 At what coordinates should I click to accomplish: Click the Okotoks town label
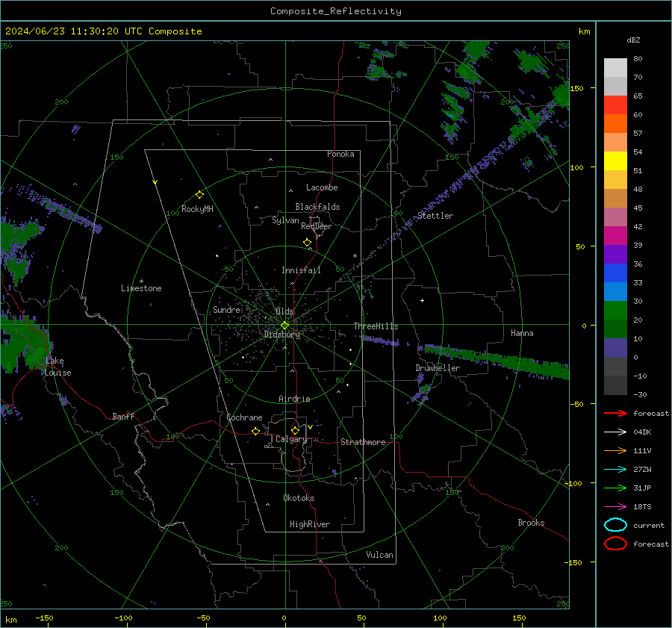(299, 498)
